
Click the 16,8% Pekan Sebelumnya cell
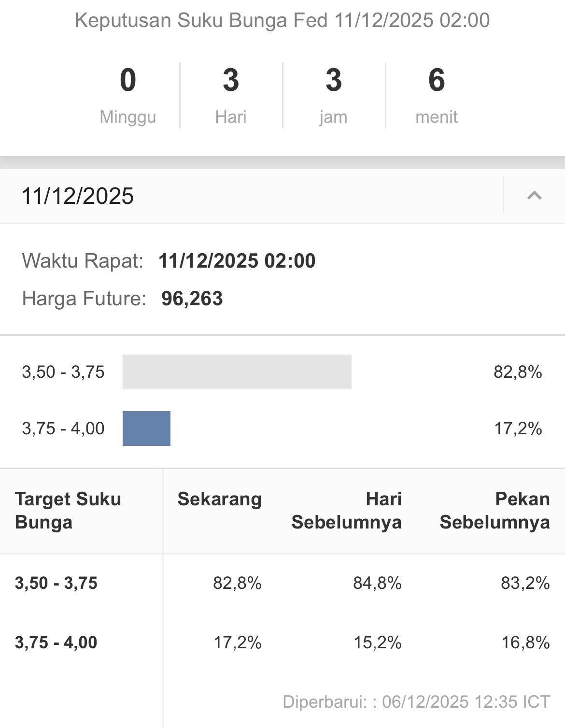click(x=525, y=642)
